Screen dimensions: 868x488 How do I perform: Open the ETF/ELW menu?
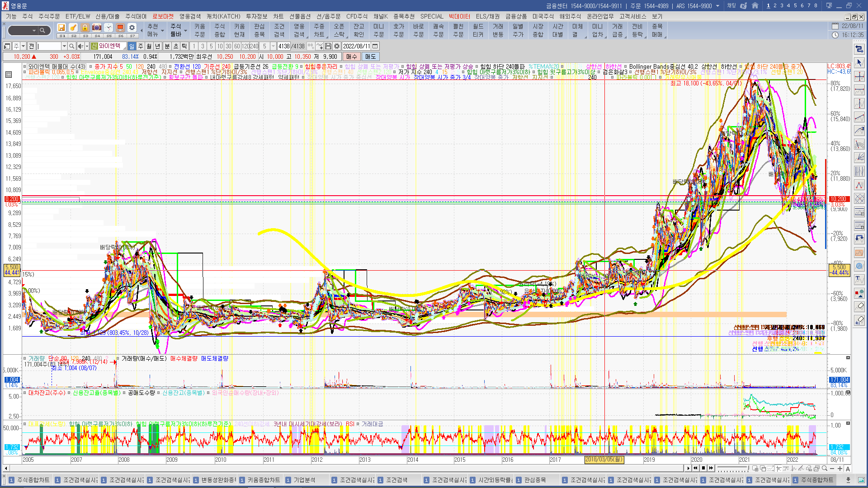pyautogui.click(x=77, y=16)
